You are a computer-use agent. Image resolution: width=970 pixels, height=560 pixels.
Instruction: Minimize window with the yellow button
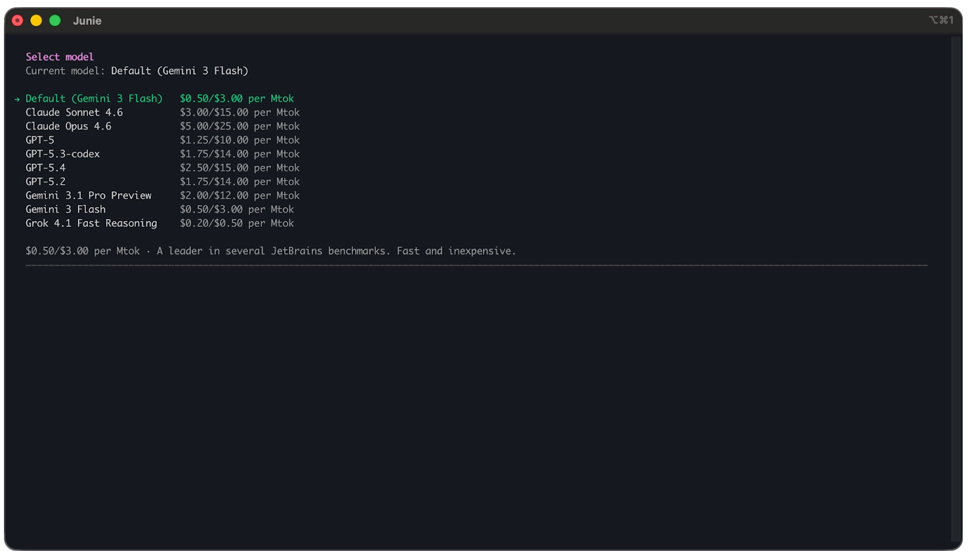(x=36, y=20)
